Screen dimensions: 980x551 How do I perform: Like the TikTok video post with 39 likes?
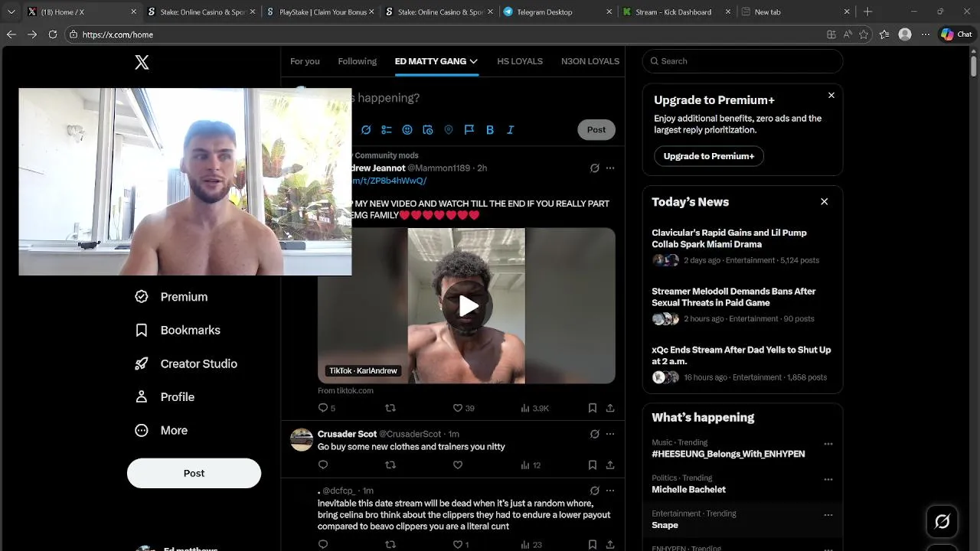[x=458, y=408]
